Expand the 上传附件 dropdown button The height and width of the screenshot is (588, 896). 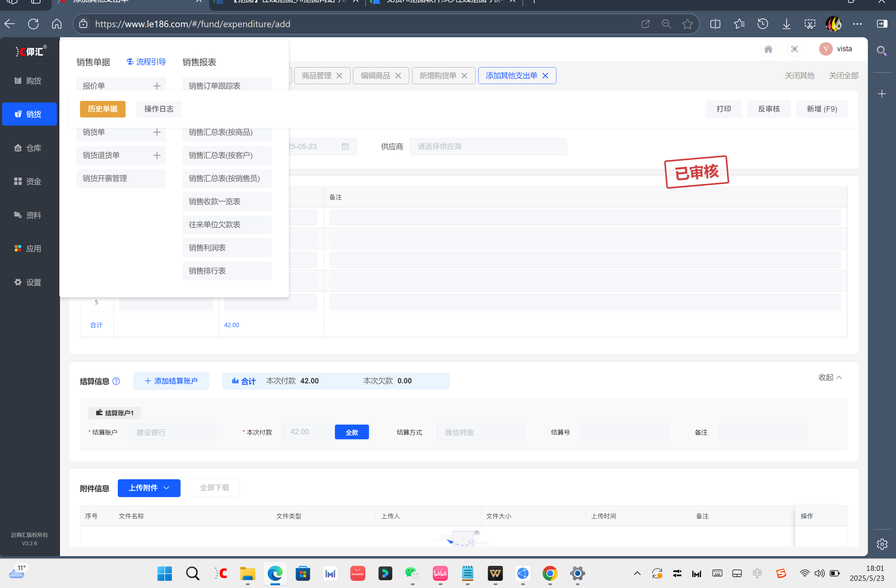click(149, 488)
